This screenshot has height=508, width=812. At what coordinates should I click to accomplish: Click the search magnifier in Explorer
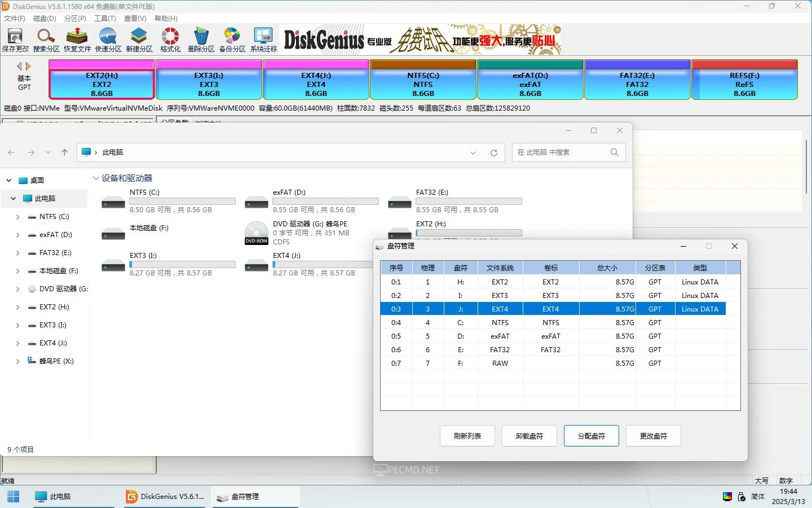pyautogui.click(x=615, y=152)
